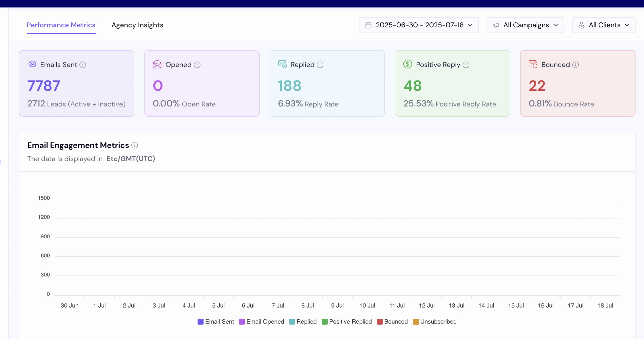This screenshot has height=339, width=644.
Task: Click info icon by Email Engagement Metrics
Action: click(x=135, y=145)
